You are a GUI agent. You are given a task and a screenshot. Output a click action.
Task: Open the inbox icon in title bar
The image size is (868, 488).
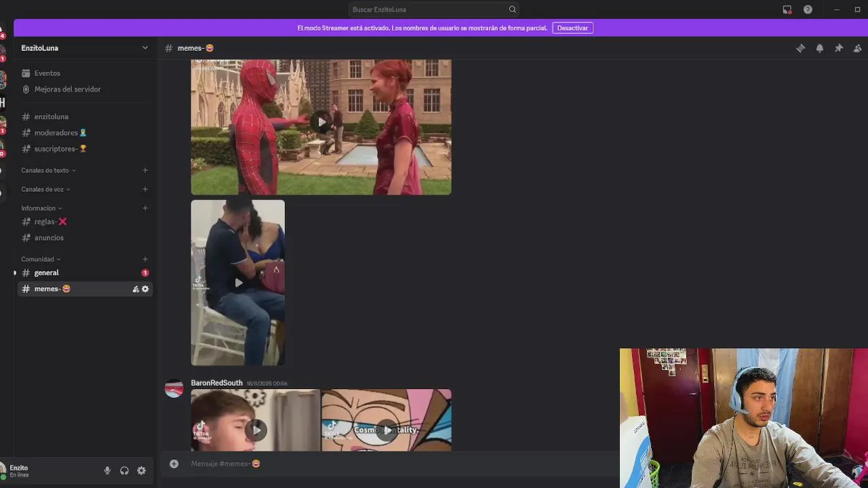click(x=787, y=9)
